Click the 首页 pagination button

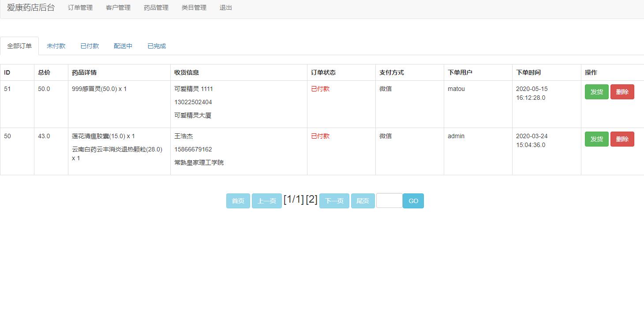(x=238, y=200)
